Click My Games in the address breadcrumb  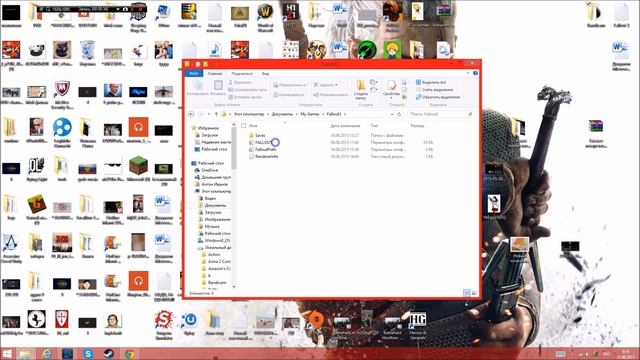click(x=310, y=114)
